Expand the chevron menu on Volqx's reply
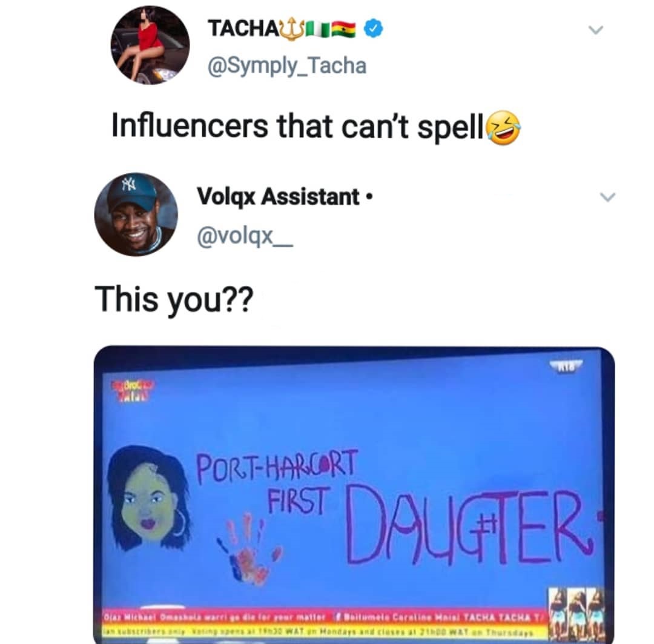 click(x=608, y=196)
